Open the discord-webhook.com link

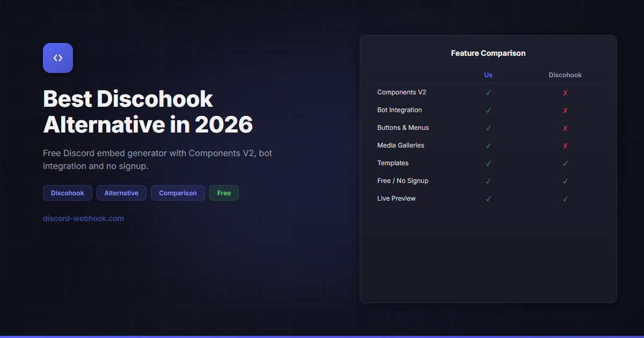pyautogui.click(x=83, y=218)
